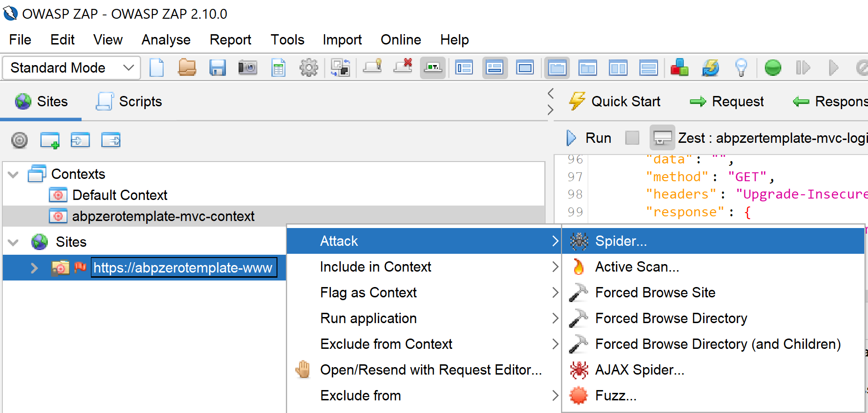The height and width of the screenshot is (413, 868).
Task: Expand the Exclude from Context submenu
Action: coord(424,344)
